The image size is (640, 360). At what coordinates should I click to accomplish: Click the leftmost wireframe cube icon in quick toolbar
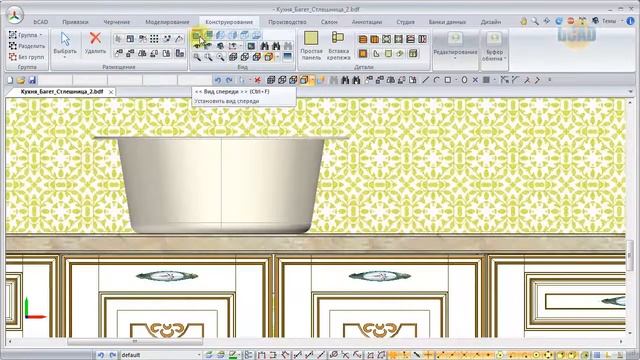271,80
